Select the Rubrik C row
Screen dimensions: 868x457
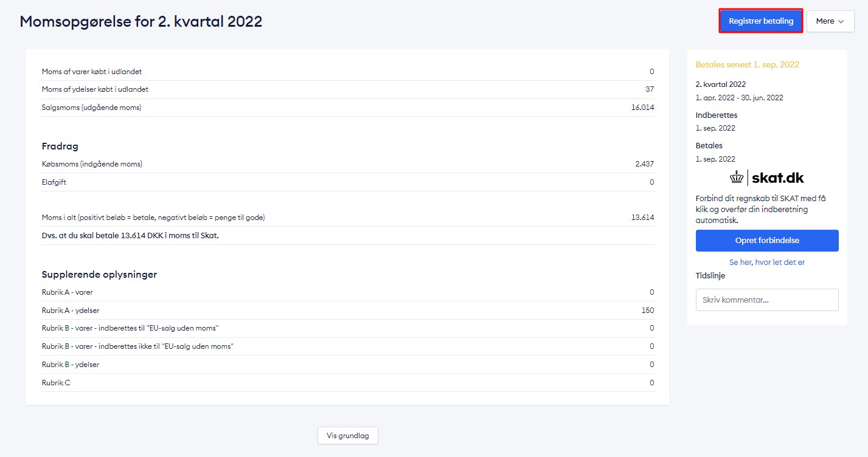click(x=56, y=383)
